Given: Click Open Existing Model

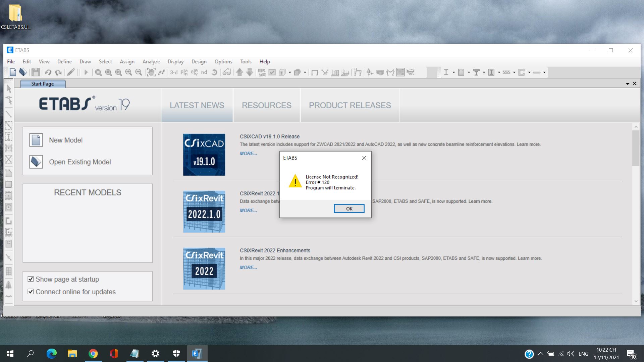Looking at the screenshot, I should 80,162.
